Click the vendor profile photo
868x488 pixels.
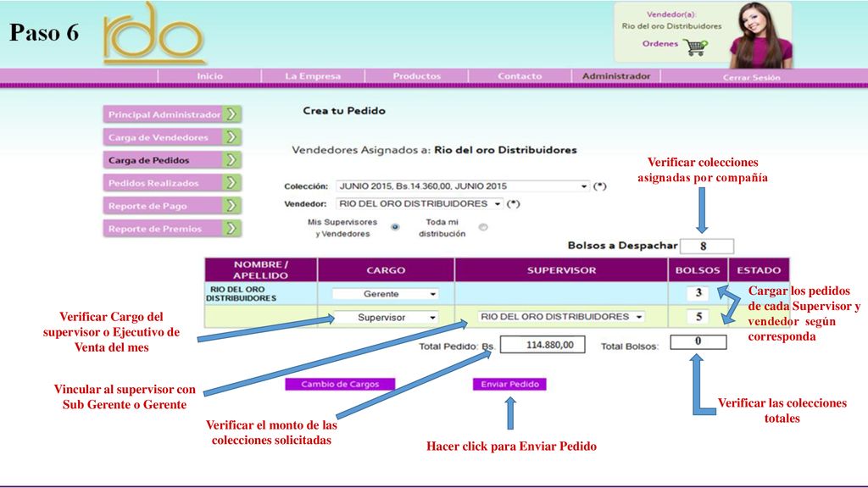coord(761,36)
